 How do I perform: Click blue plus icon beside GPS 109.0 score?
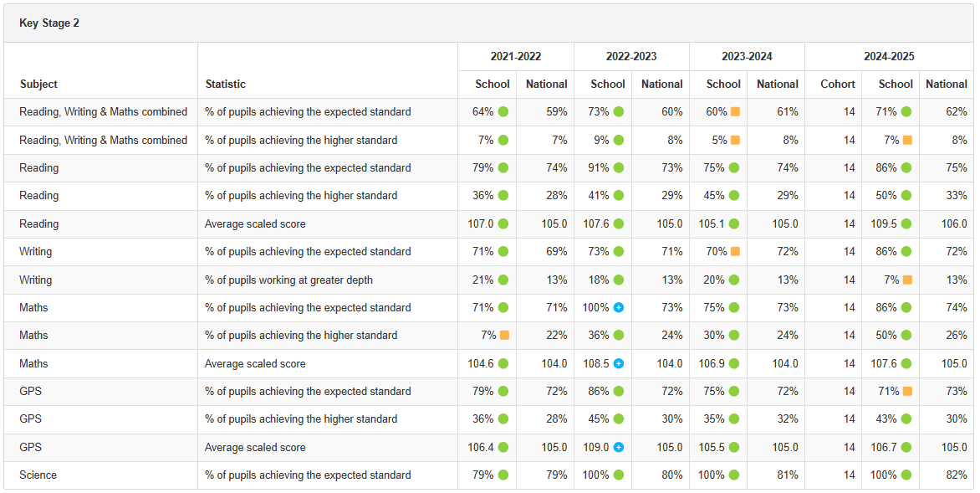tap(619, 447)
